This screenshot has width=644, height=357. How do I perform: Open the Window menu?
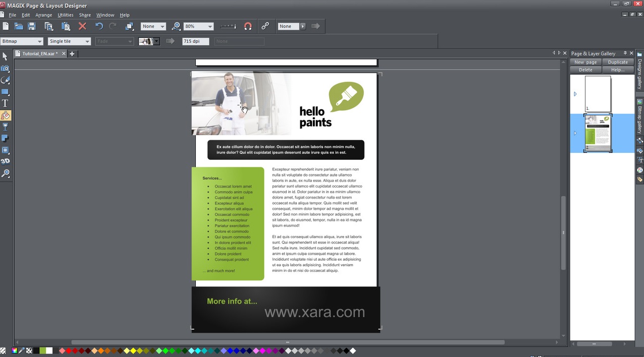point(105,15)
